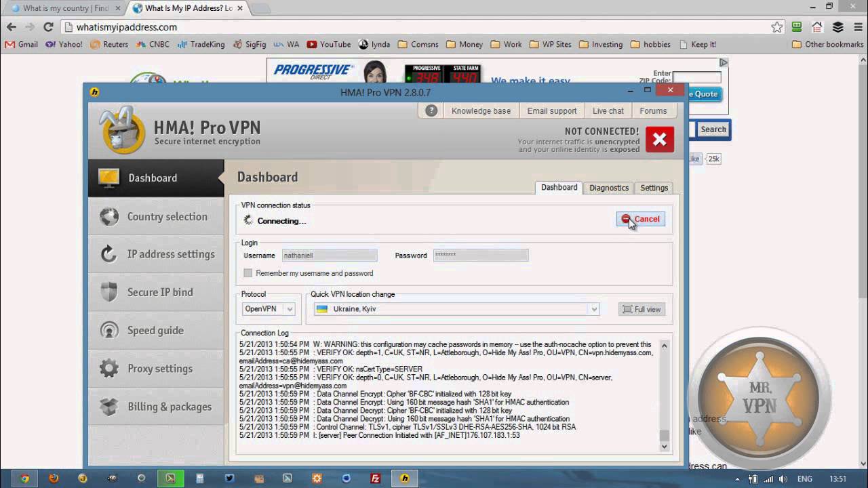Click the volume icon in system tray
The width and height of the screenshot is (868, 488).
[782, 479]
